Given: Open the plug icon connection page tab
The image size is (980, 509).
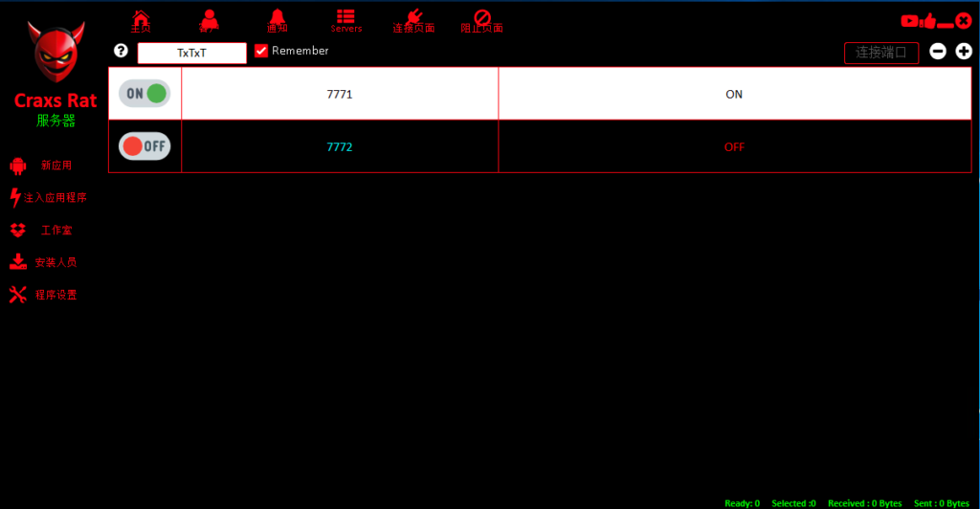Looking at the screenshot, I should point(413,20).
